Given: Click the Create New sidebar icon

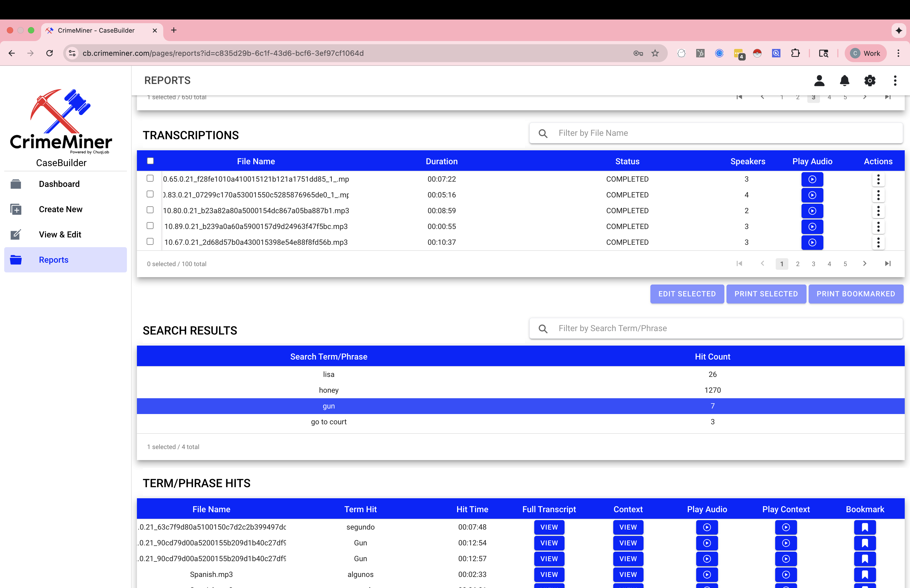Looking at the screenshot, I should click(16, 209).
